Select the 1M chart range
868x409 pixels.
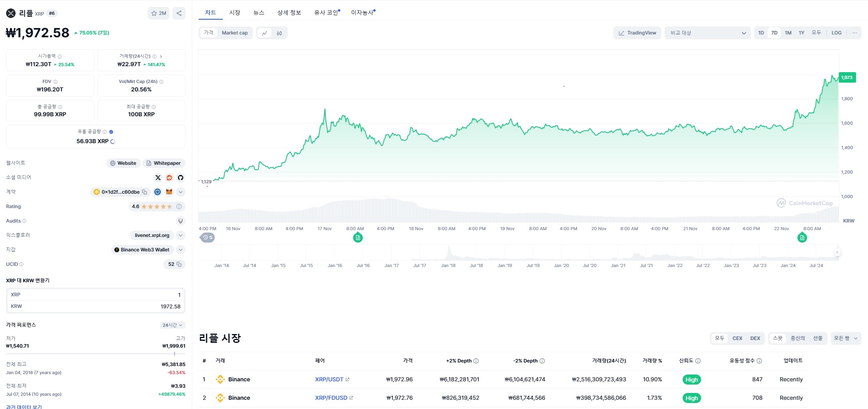click(x=788, y=33)
